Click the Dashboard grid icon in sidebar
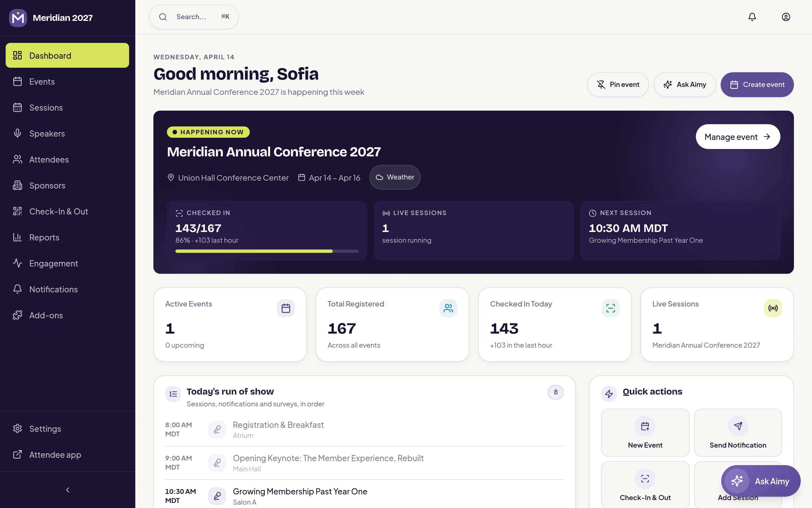 click(x=17, y=55)
